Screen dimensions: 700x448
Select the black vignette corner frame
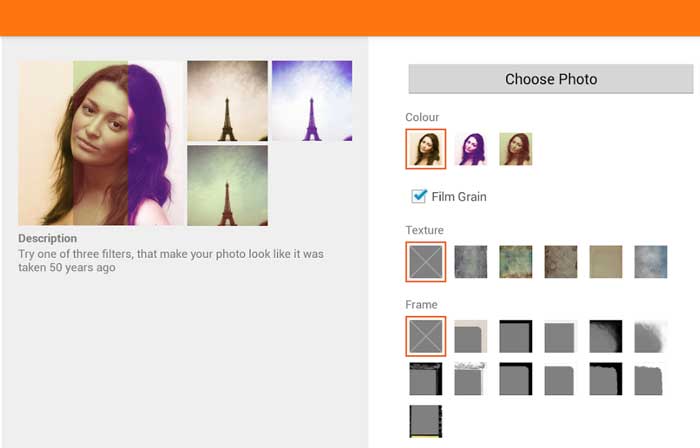pos(606,336)
